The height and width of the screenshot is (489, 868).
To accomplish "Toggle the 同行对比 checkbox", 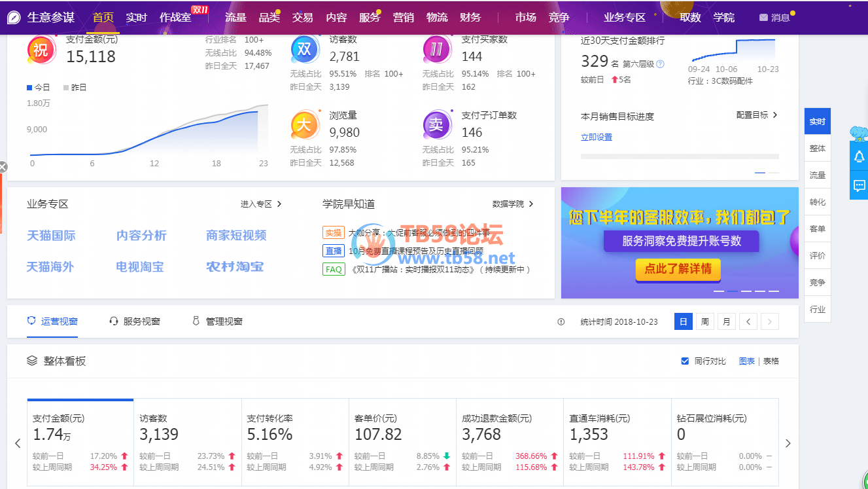I will [x=685, y=361].
